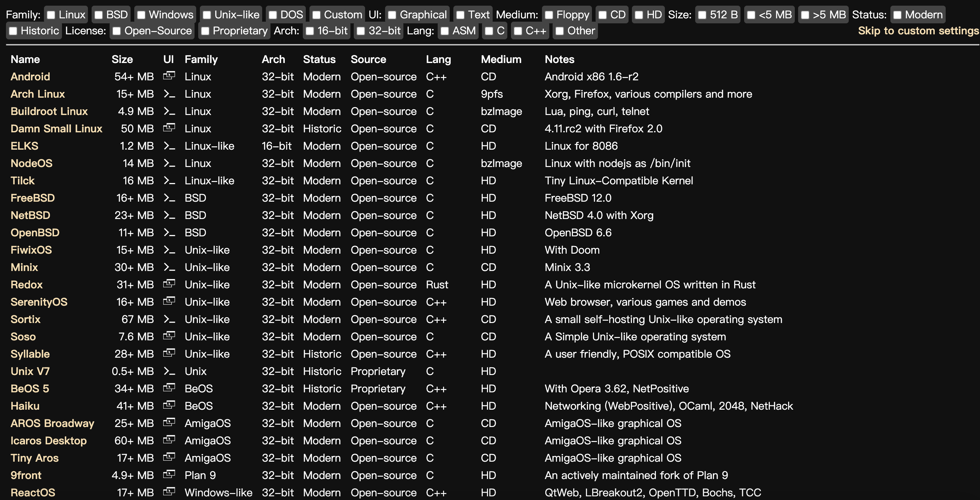The image size is (980, 500).
Task: Tick the Unix-like family checkbox
Action: click(x=207, y=15)
